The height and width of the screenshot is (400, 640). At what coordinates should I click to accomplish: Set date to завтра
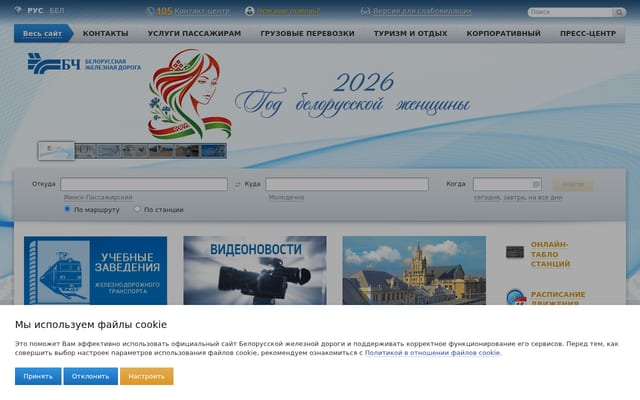[515, 198]
